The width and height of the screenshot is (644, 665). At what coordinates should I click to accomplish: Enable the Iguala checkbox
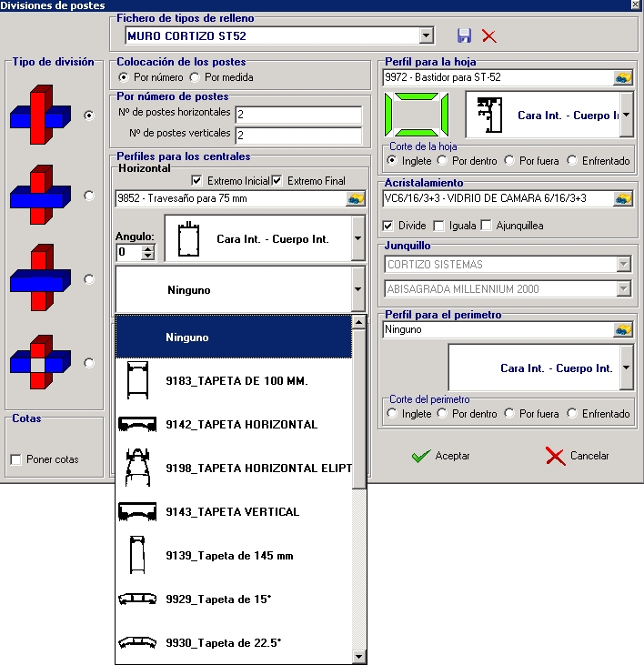438,226
